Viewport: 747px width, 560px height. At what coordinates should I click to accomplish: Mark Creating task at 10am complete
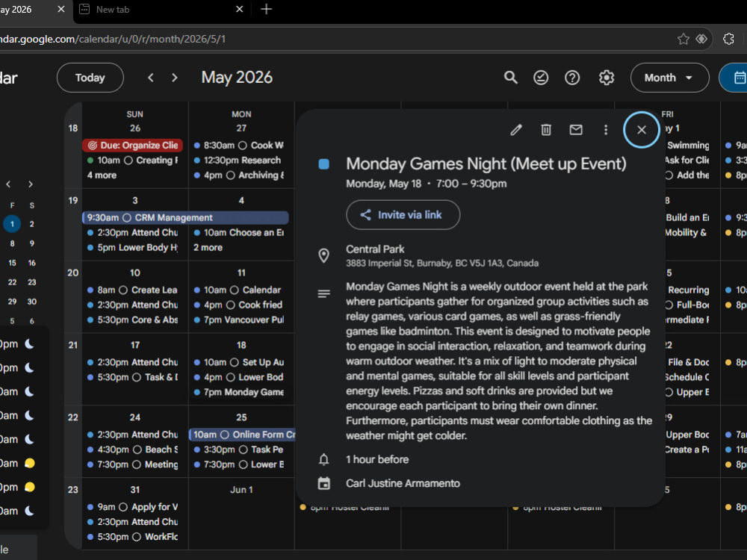pyautogui.click(x=128, y=161)
